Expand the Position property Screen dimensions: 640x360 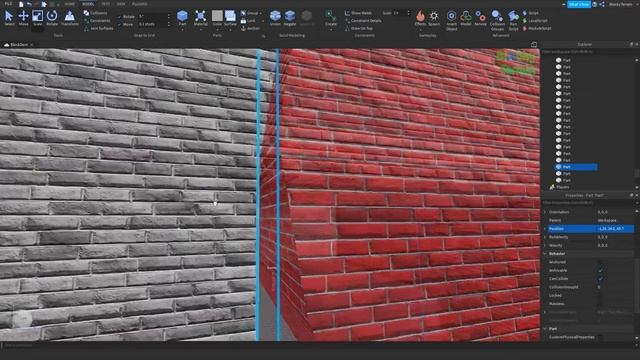pos(545,229)
